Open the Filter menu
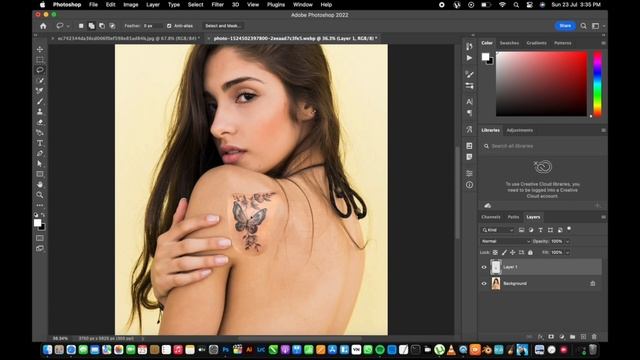This screenshot has height=360, width=640. tap(218, 4)
